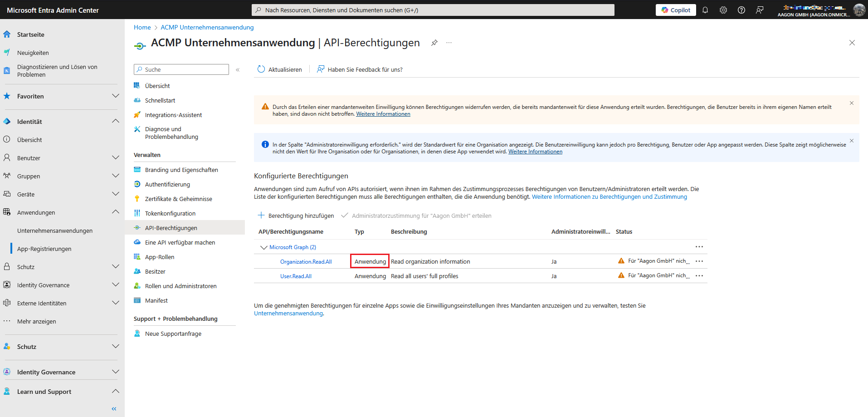Collapse the Microsoft Graph (2) group

click(x=264, y=247)
